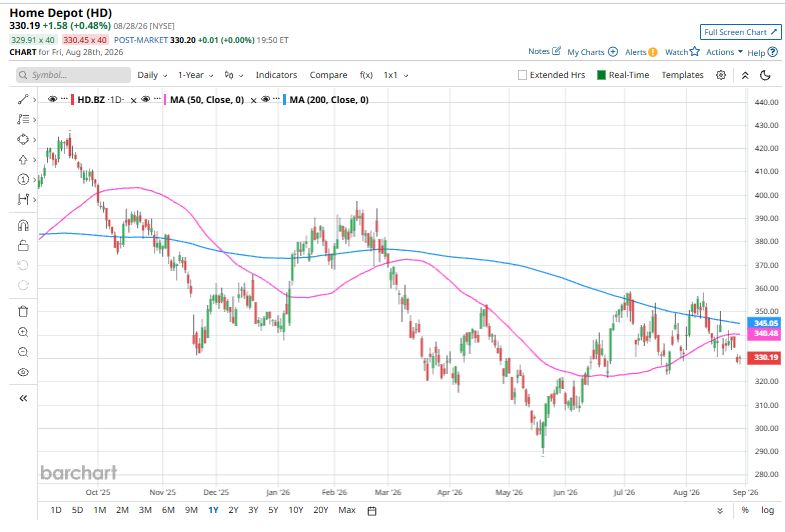Image resolution: width=785 pixels, height=532 pixels.
Task: Open the 1-Year period dropdown
Action: coord(196,75)
